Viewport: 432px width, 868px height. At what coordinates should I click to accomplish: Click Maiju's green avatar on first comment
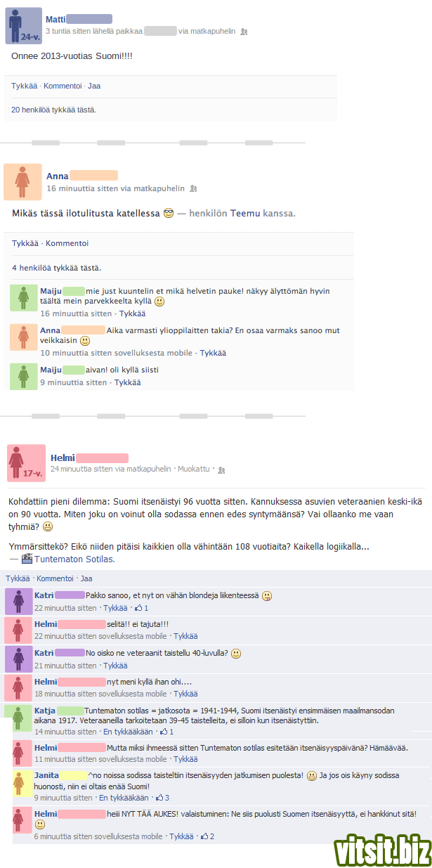click(23, 297)
